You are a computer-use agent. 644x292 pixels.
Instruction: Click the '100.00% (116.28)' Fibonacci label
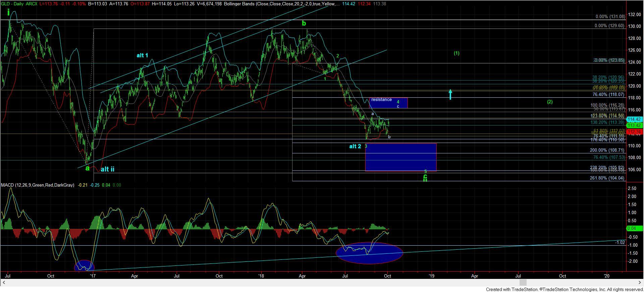(x=607, y=105)
